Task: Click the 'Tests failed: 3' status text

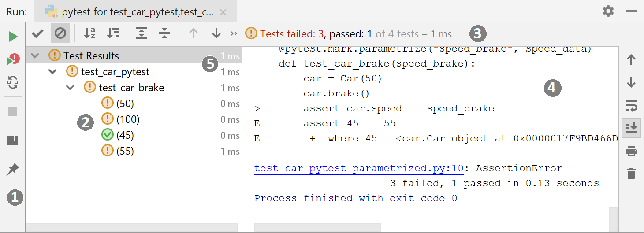Action: [292, 33]
